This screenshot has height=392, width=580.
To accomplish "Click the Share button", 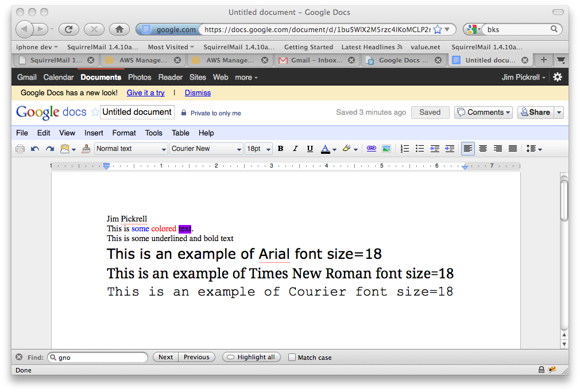I will click(535, 112).
